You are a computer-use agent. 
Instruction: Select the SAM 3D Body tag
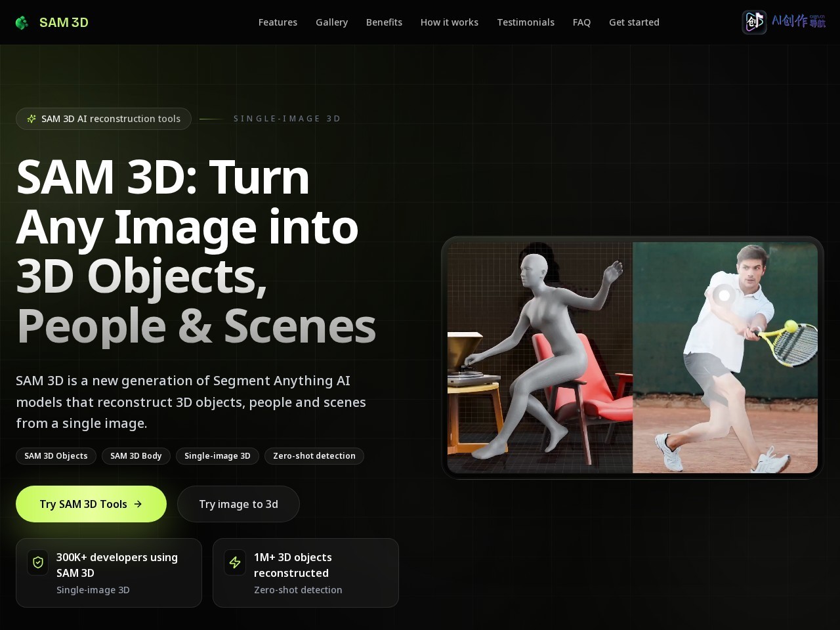coord(136,456)
